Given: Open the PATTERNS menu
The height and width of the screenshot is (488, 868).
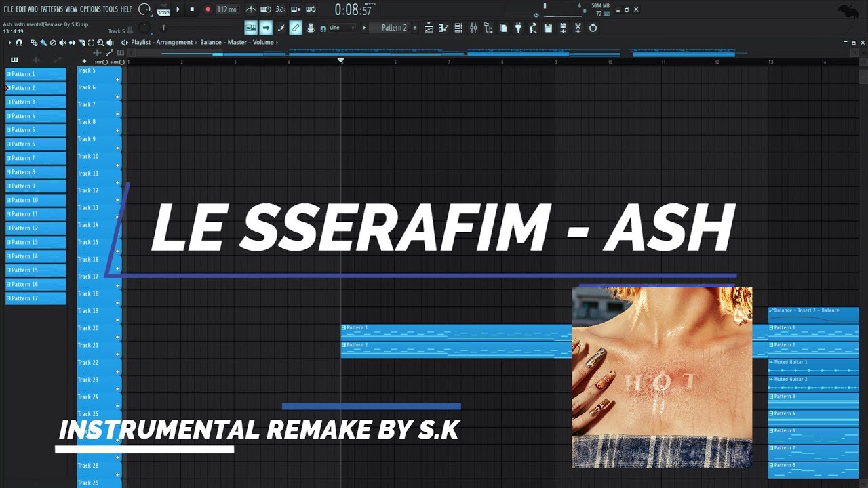Looking at the screenshot, I should pos(52,9).
